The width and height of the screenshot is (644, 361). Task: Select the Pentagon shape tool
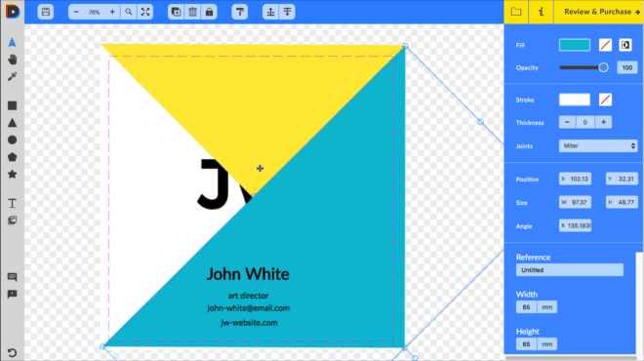pyautogui.click(x=13, y=157)
